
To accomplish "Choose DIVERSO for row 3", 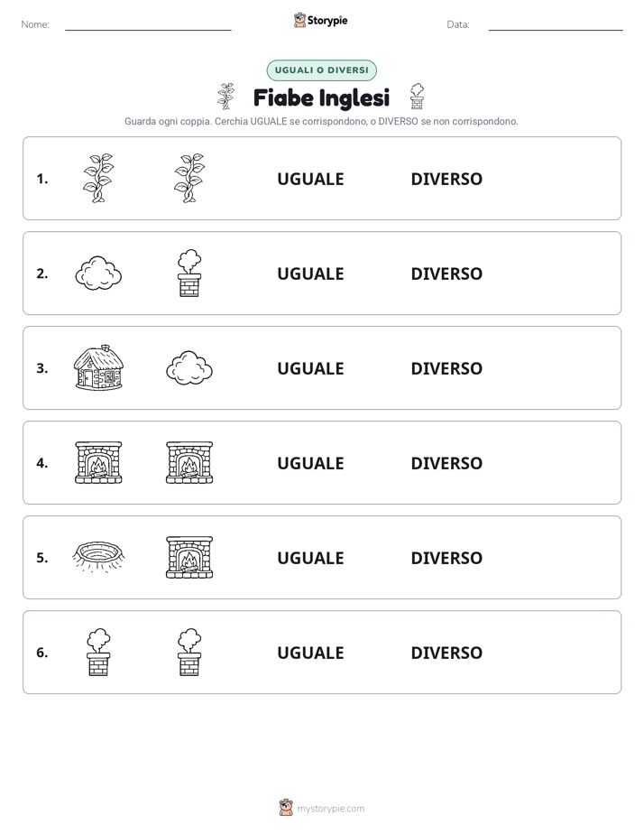I will pos(446,368).
